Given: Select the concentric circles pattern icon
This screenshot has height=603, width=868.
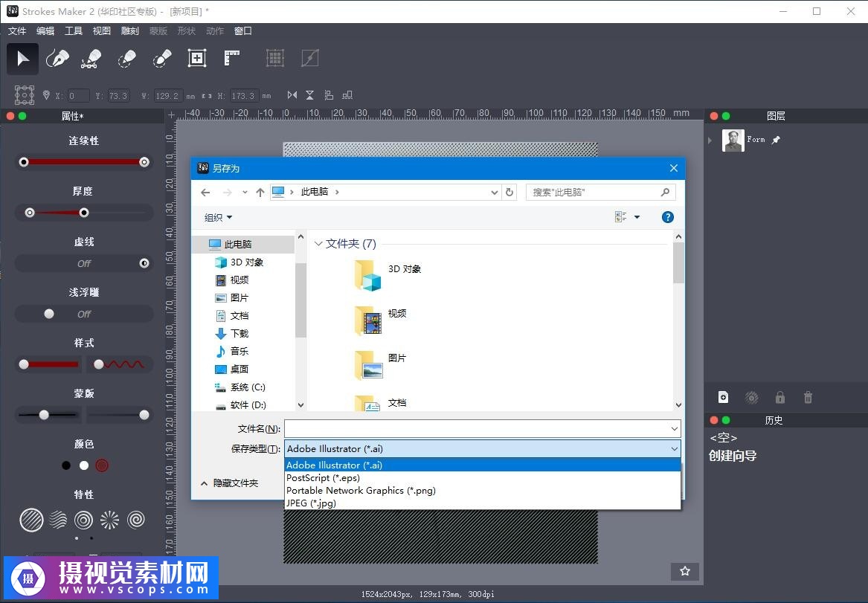Looking at the screenshot, I should click(84, 520).
